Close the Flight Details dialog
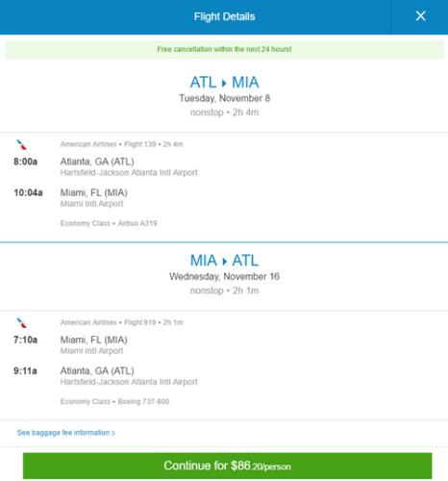Screen dimensions: 448x481 [420, 16]
